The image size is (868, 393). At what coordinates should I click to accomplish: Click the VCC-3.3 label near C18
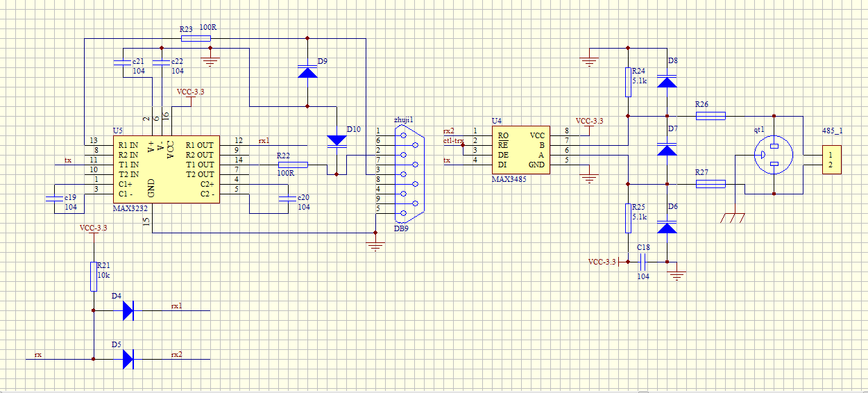coord(602,262)
